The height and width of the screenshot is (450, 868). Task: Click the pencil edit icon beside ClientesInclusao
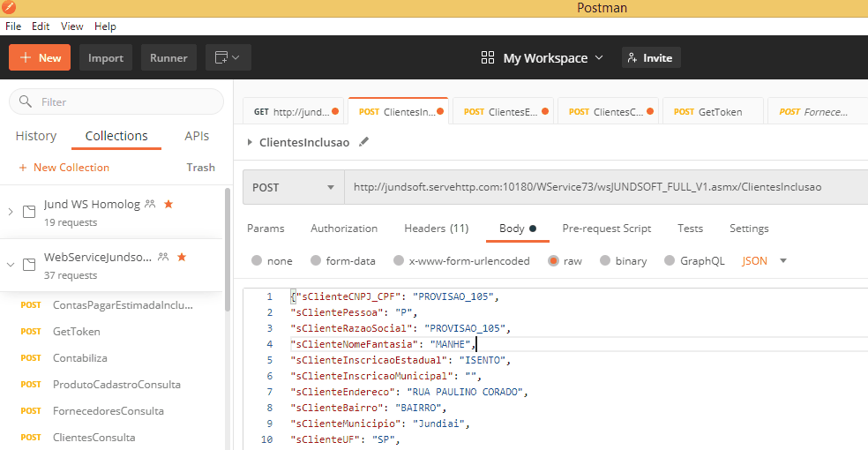pyautogui.click(x=363, y=141)
